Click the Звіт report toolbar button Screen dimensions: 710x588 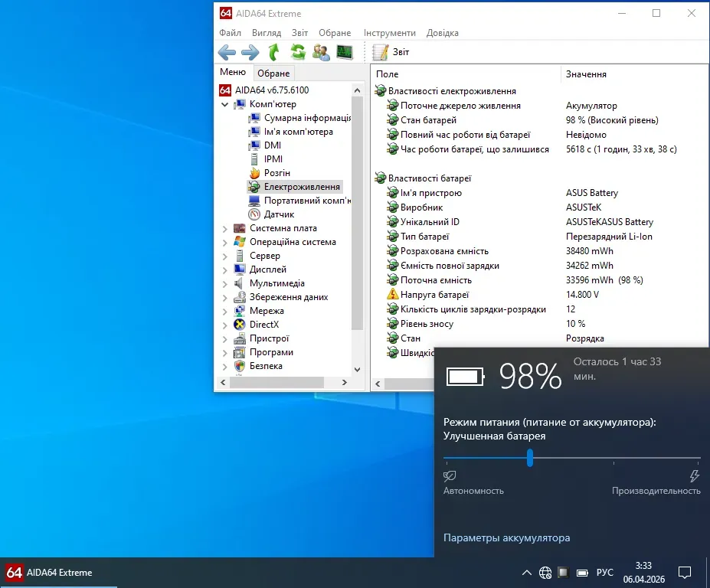[391, 52]
